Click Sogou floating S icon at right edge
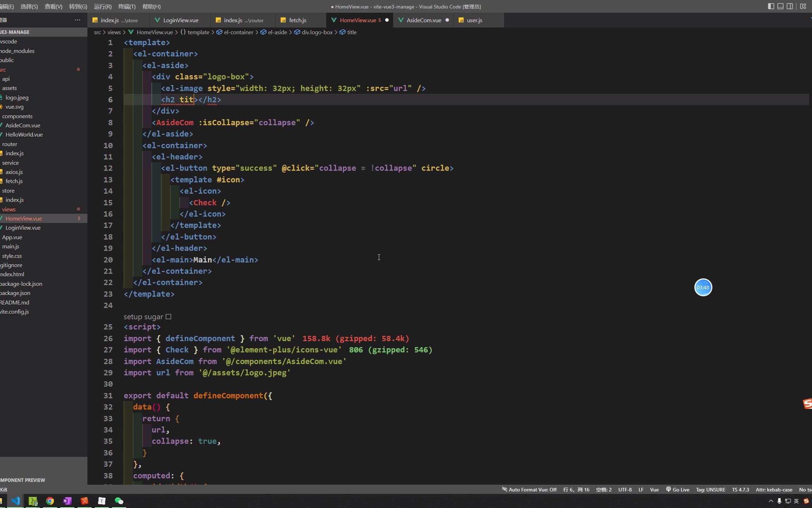The image size is (812, 508). click(x=807, y=404)
